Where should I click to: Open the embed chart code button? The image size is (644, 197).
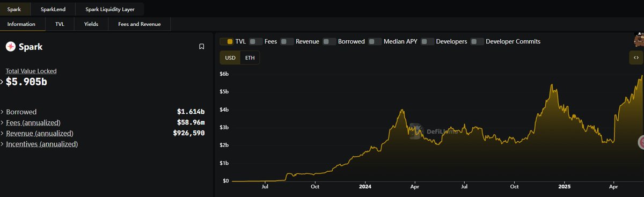(x=636, y=57)
